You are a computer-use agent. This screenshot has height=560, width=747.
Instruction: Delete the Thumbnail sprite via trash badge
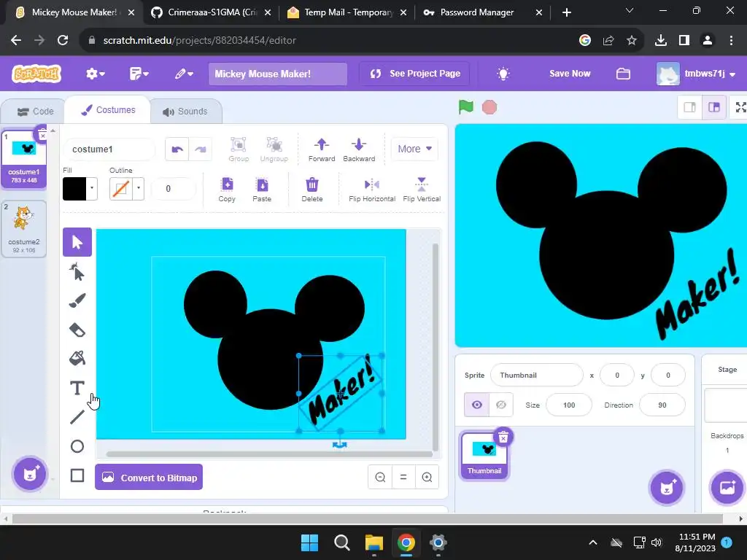(x=503, y=437)
